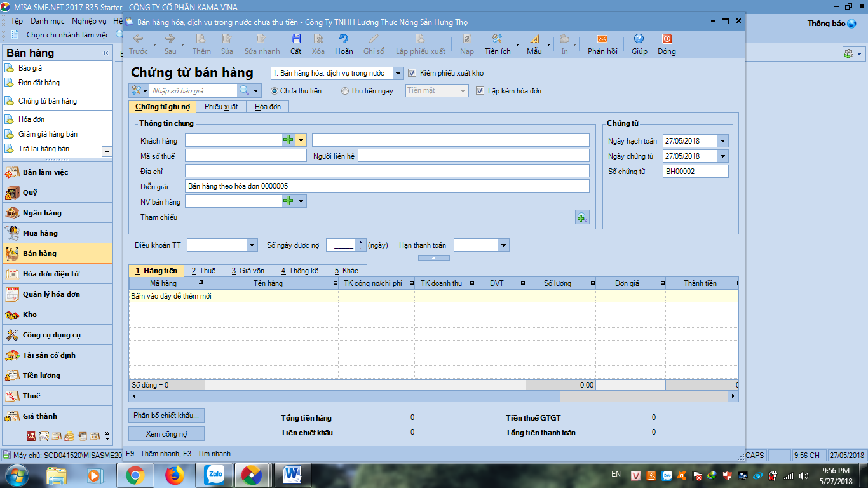Open the 3. Giá vốn tab

(248, 271)
